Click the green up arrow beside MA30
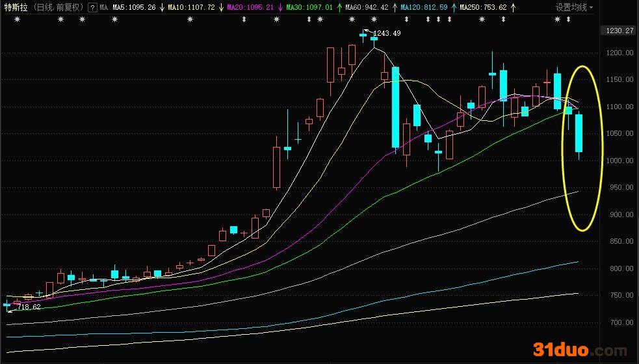The width and height of the screenshot is (639, 364). click(x=339, y=8)
